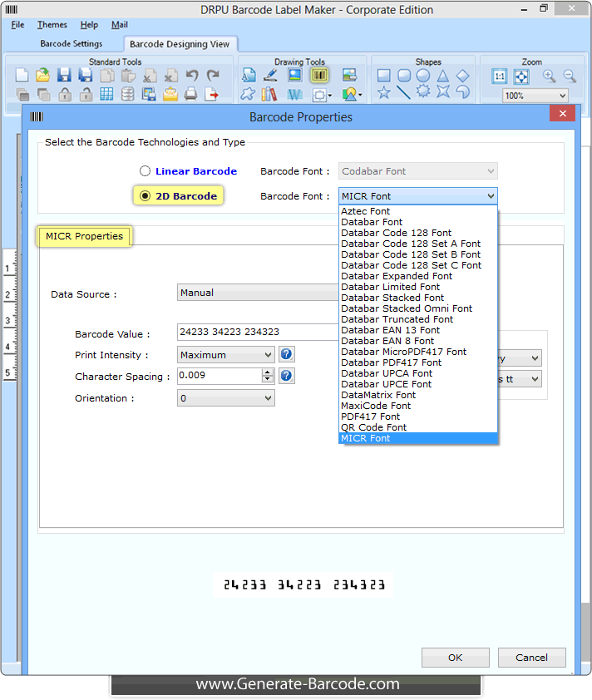
Task: Open the File menu
Action: pyautogui.click(x=17, y=25)
